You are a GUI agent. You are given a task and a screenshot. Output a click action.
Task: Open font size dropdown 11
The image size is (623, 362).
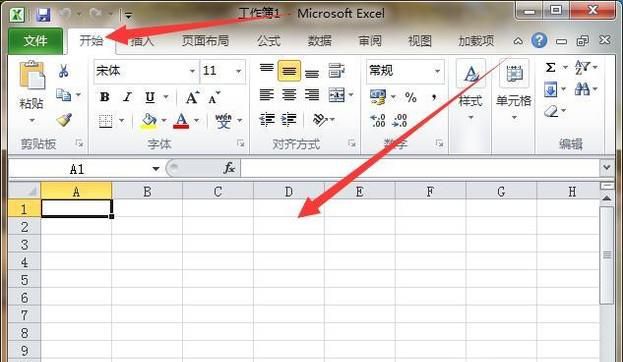click(238, 71)
